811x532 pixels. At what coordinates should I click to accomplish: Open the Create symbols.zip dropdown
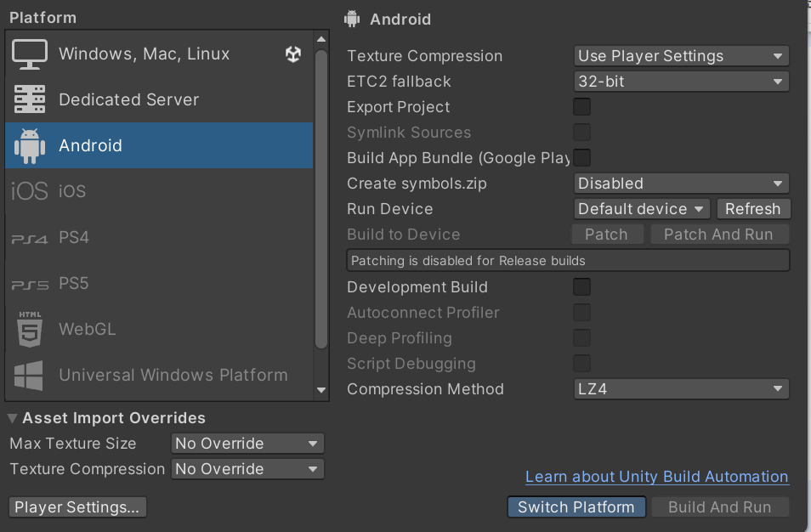pos(681,183)
